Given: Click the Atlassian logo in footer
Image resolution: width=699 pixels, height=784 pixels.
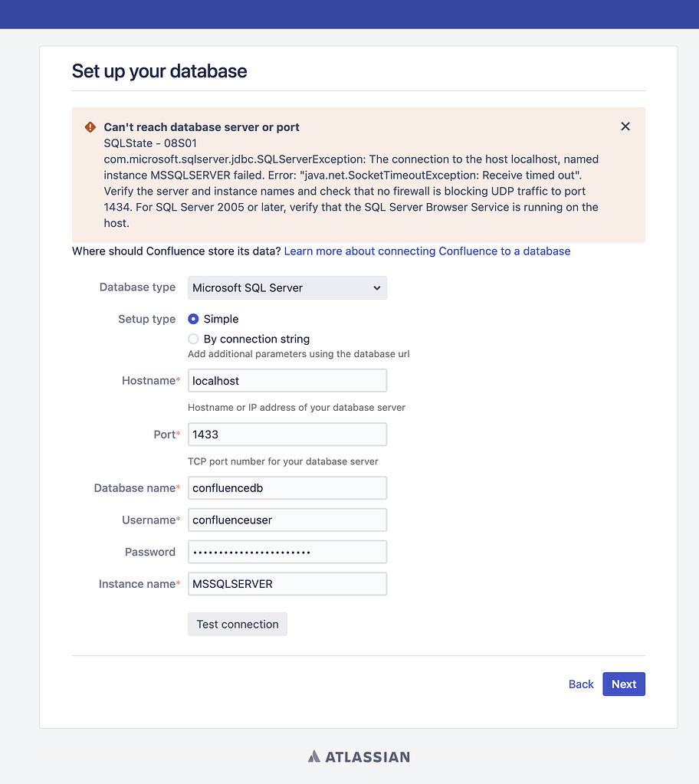Looking at the screenshot, I should (x=359, y=756).
